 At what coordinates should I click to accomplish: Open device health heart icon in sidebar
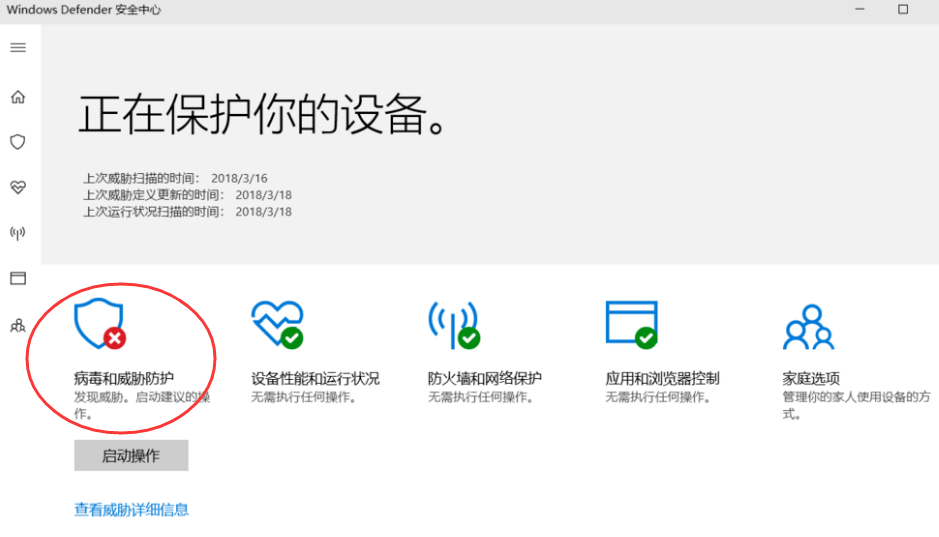click(18, 187)
